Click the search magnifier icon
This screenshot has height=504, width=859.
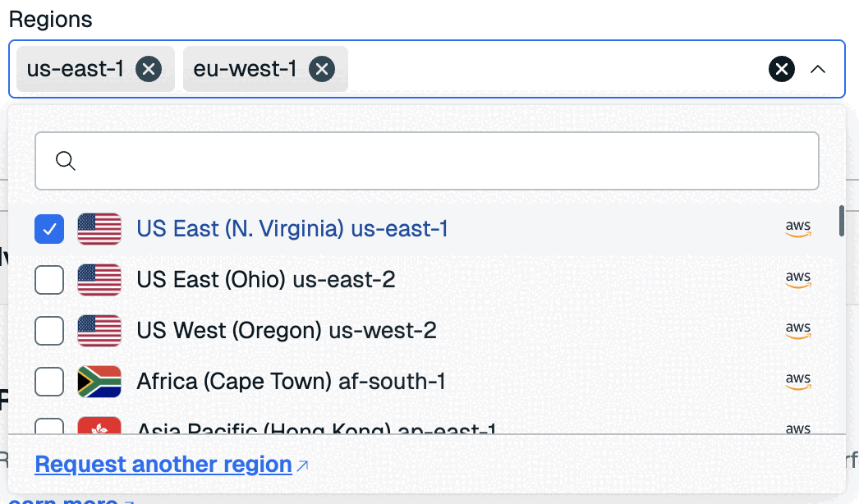pos(66,161)
